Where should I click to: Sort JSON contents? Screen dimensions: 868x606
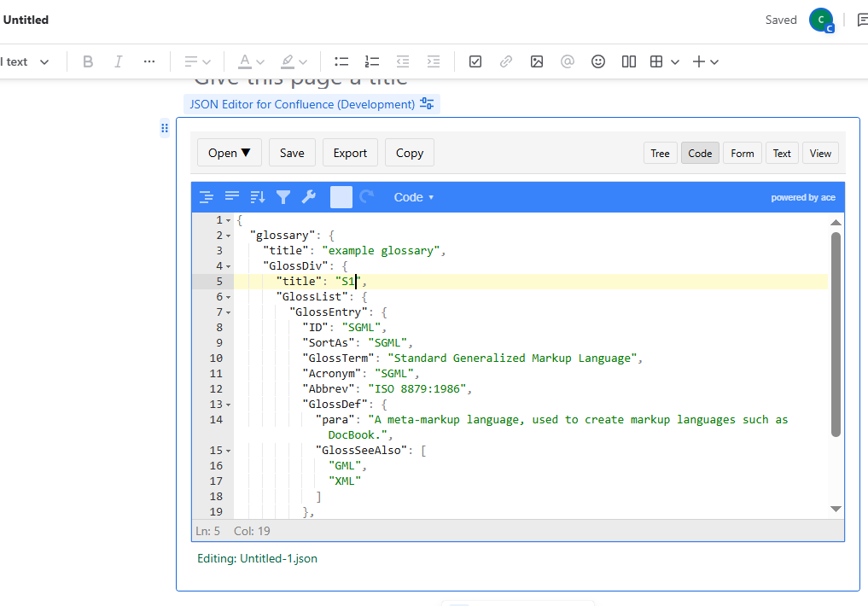[258, 197]
